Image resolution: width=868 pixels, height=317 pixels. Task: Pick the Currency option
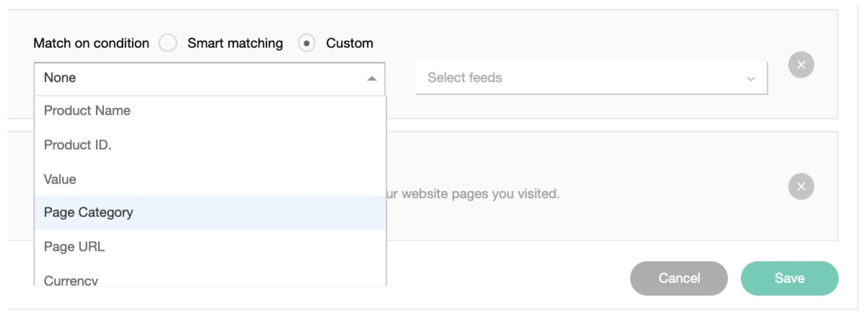(71, 280)
